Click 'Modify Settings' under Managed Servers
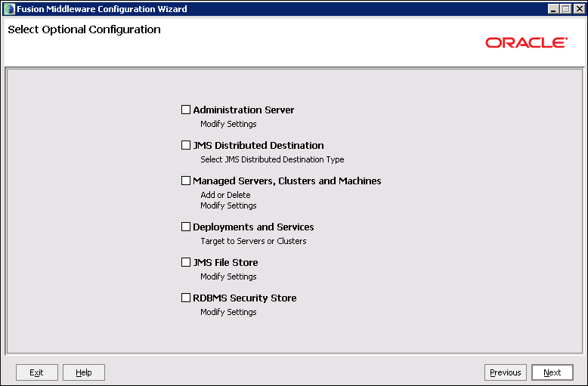The width and height of the screenshot is (588, 386). coord(228,205)
